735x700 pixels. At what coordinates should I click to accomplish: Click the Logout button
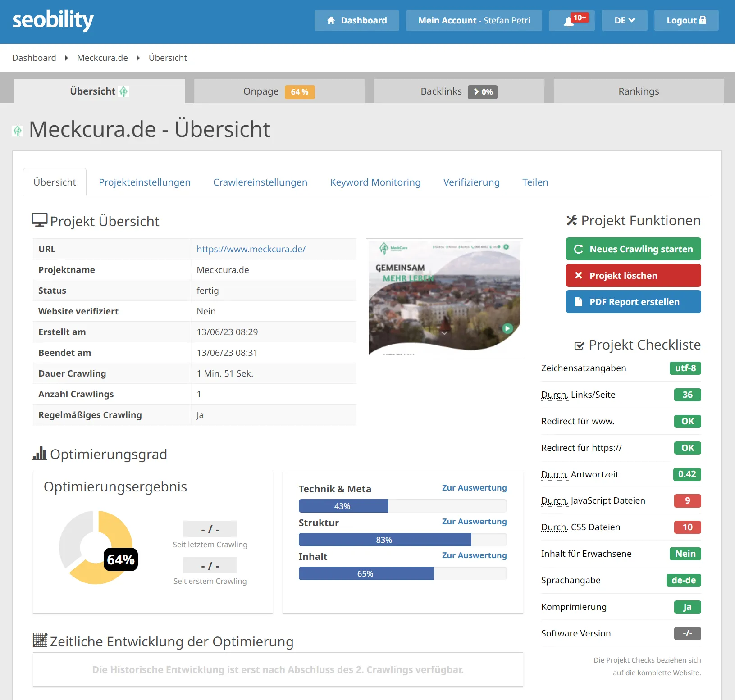[x=686, y=20]
